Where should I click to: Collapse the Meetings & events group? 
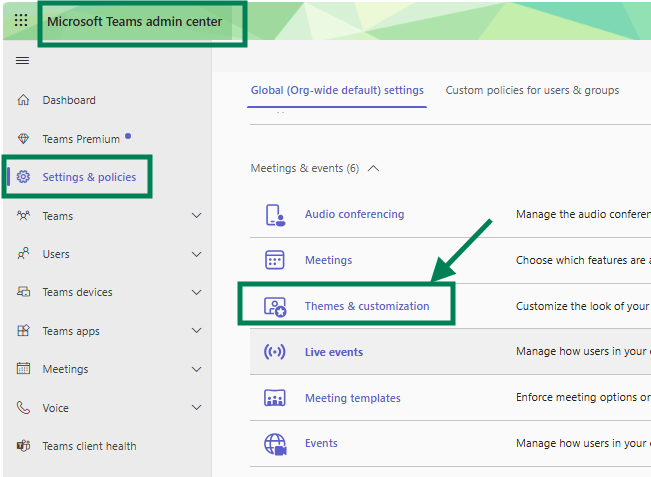click(x=373, y=168)
